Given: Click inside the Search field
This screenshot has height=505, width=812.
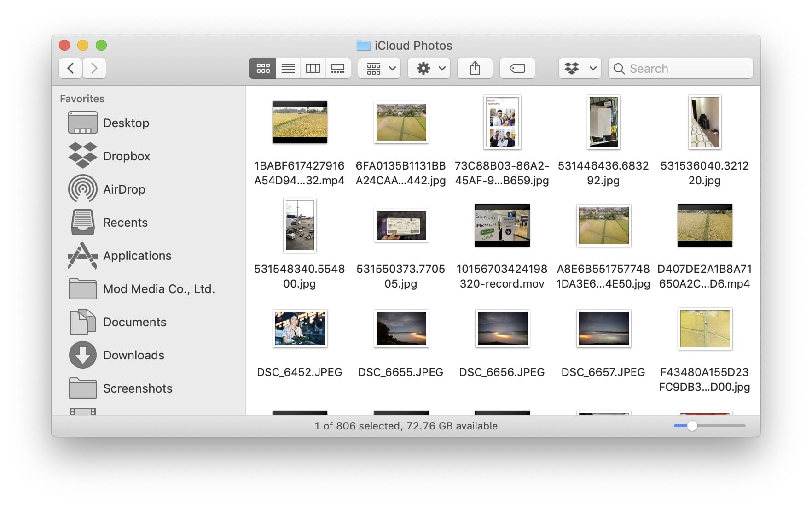Looking at the screenshot, I should [680, 68].
